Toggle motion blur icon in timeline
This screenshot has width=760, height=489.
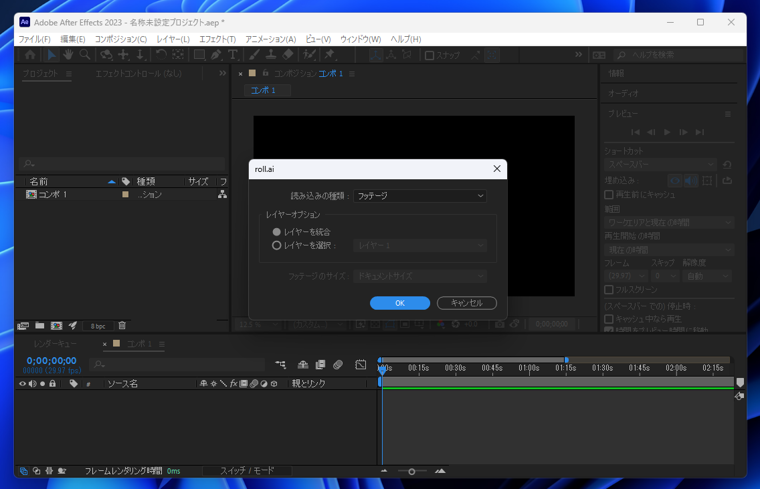tap(338, 364)
